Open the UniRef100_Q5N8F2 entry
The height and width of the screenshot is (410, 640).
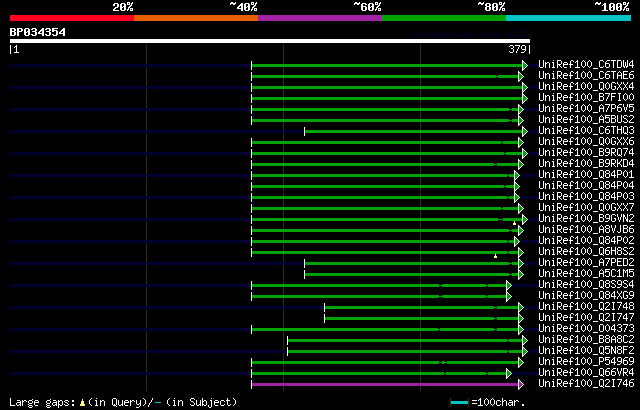(x=586, y=351)
